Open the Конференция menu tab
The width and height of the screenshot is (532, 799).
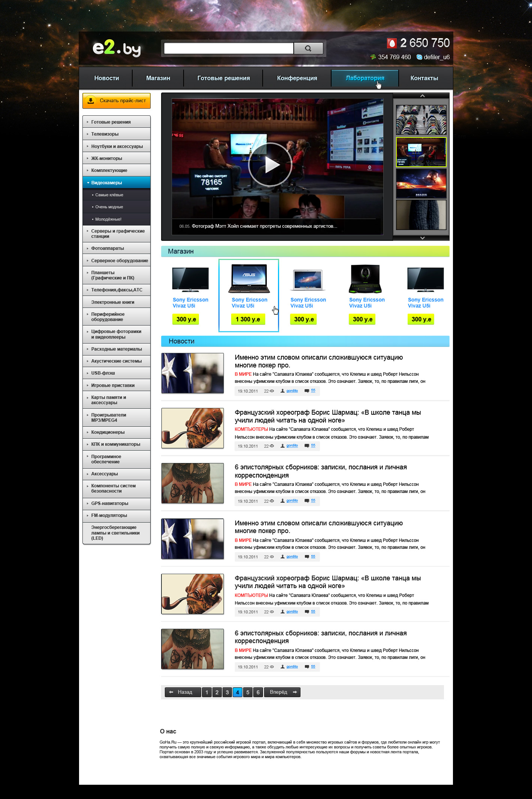pyautogui.click(x=297, y=78)
